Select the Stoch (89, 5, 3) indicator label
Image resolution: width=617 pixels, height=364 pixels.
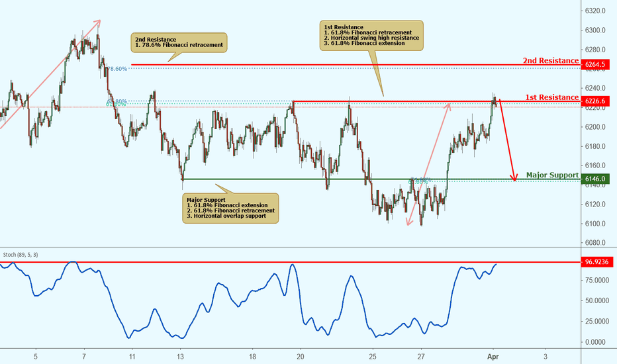tap(21, 255)
